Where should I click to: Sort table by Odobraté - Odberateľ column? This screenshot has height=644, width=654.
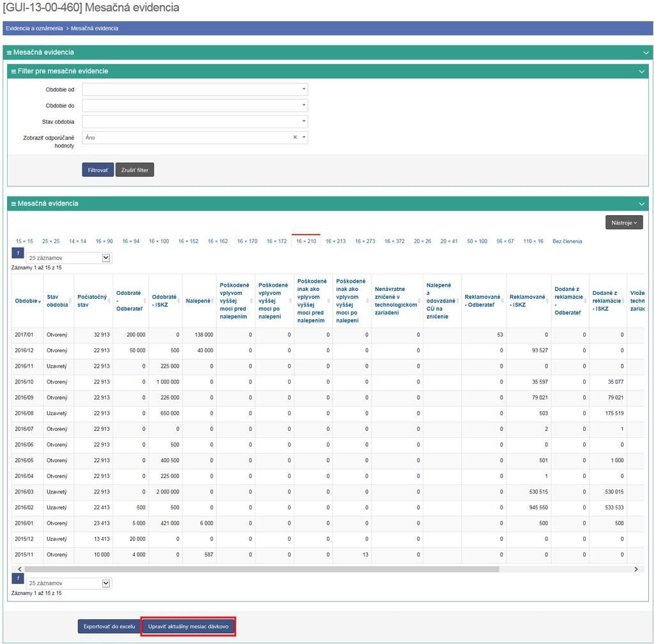click(x=130, y=301)
